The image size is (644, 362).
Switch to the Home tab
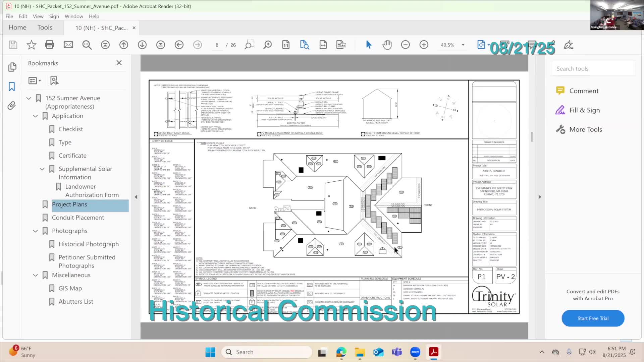(17, 27)
